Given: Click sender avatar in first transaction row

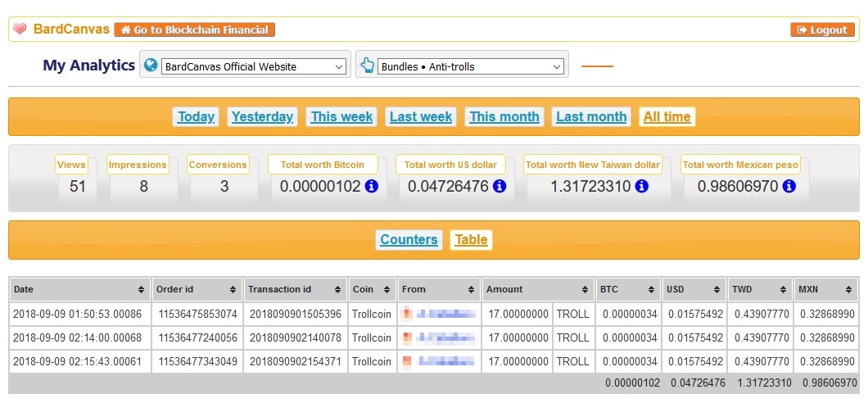Looking at the screenshot, I should point(407,314).
